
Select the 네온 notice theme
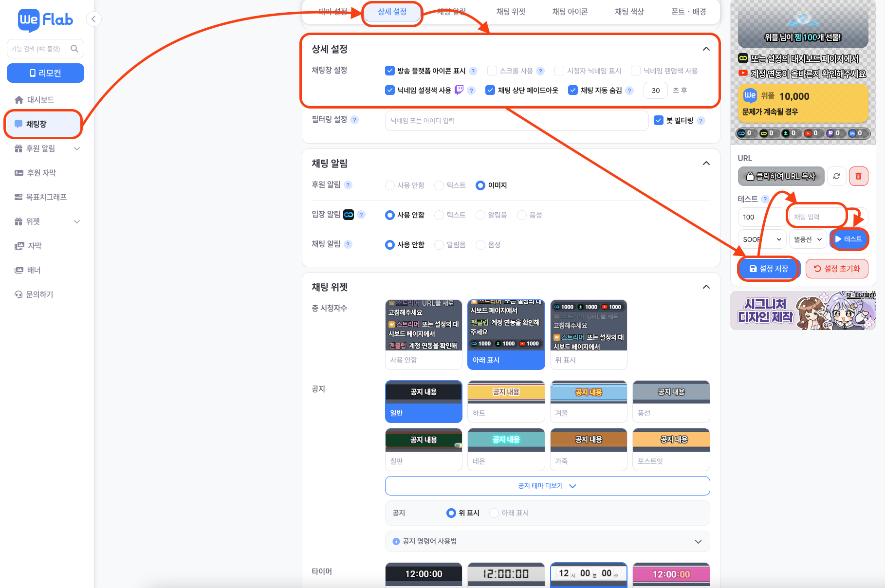click(506, 449)
